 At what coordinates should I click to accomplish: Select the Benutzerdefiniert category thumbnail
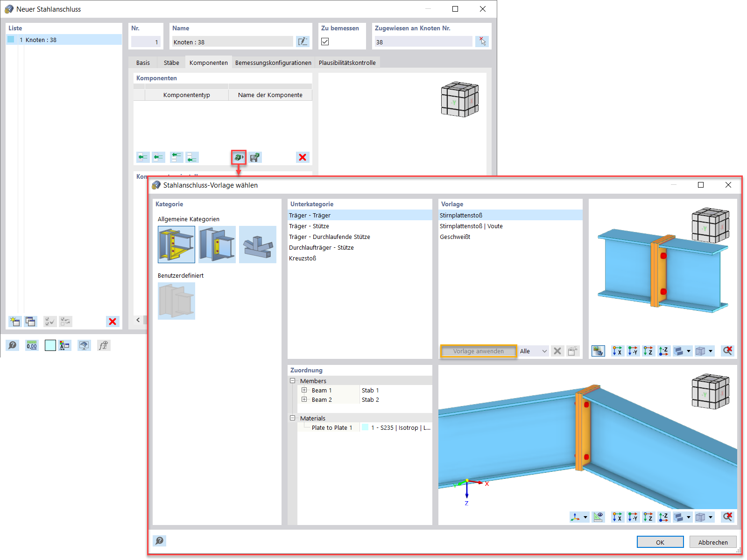click(x=176, y=301)
